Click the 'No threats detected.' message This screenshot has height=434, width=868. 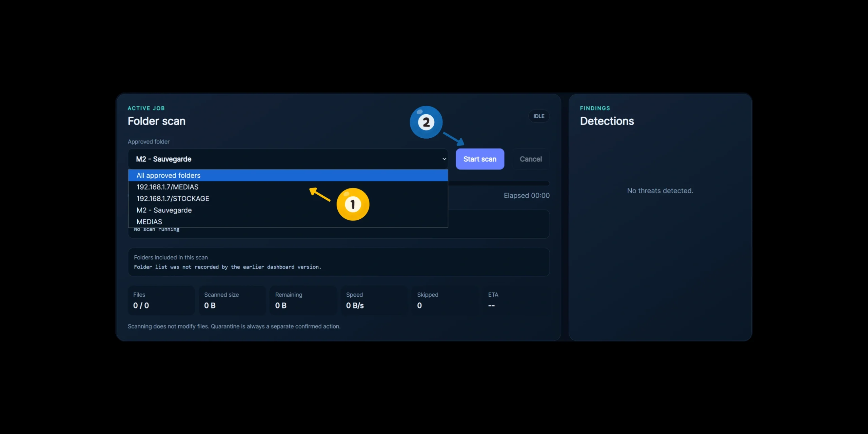[660, 191]
